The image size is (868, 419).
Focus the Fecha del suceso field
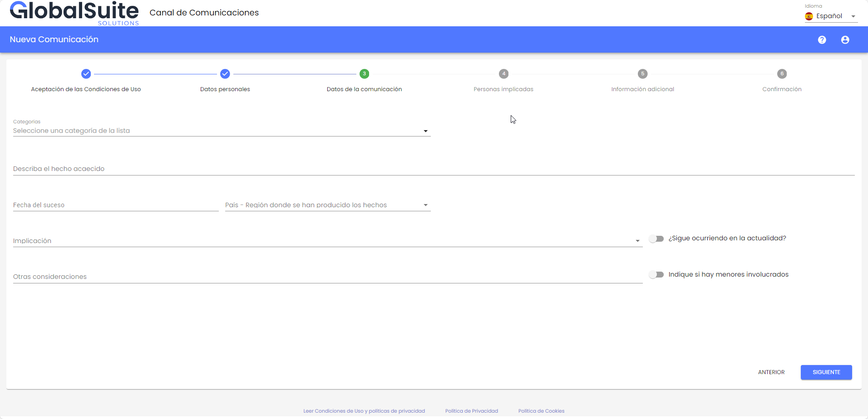point(115,205)
